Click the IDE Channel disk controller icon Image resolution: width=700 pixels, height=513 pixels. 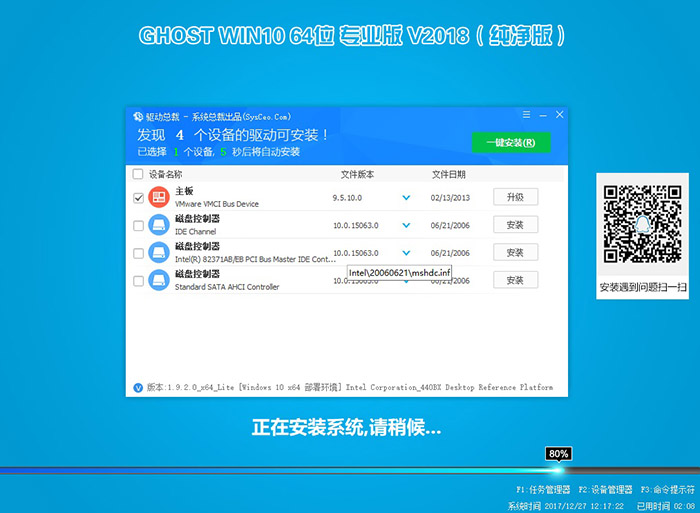pyautogui.click(x=159, y=225)
